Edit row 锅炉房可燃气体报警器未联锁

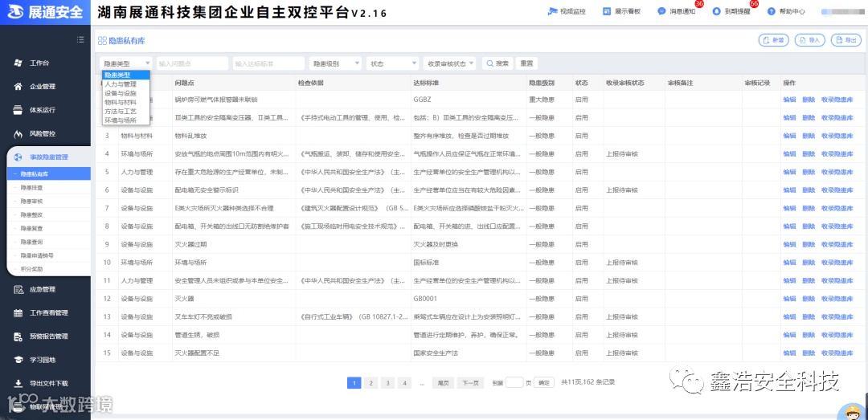[789, 100]
